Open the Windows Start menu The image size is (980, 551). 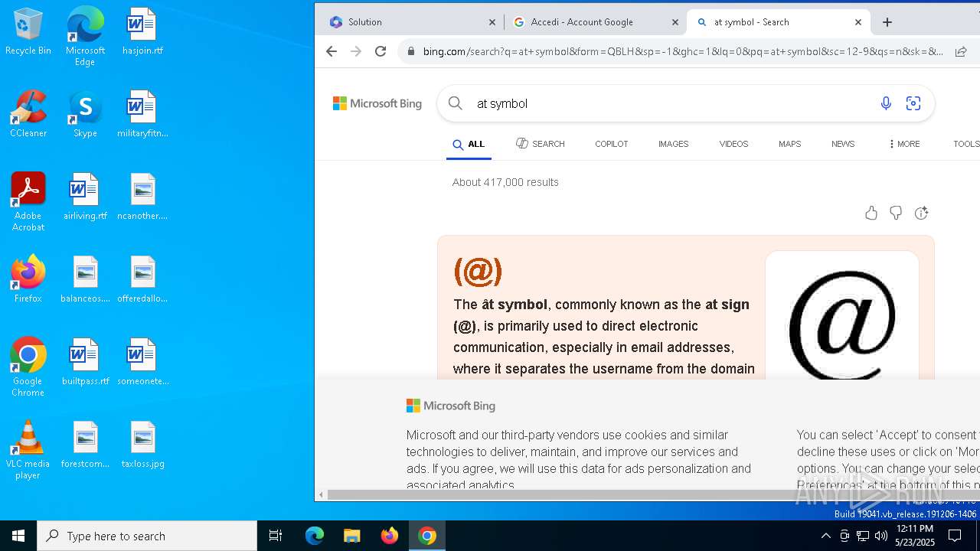click(18, 536)
